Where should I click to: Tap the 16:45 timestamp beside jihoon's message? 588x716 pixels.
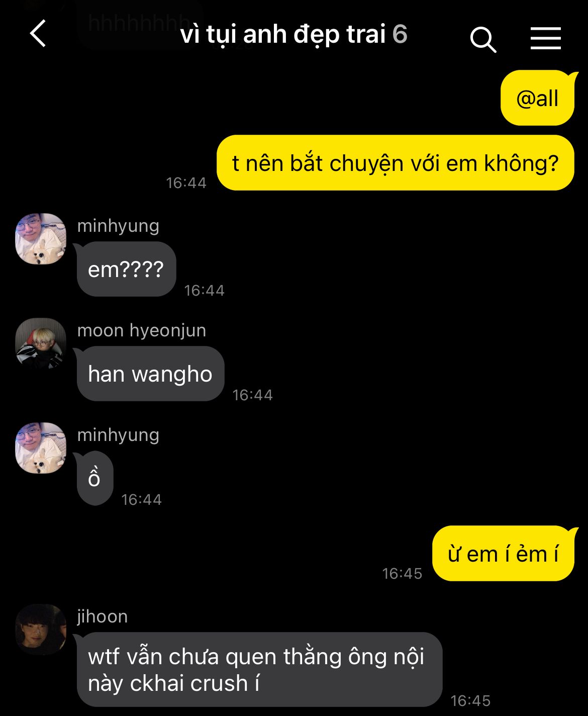[x=470, y=700]
